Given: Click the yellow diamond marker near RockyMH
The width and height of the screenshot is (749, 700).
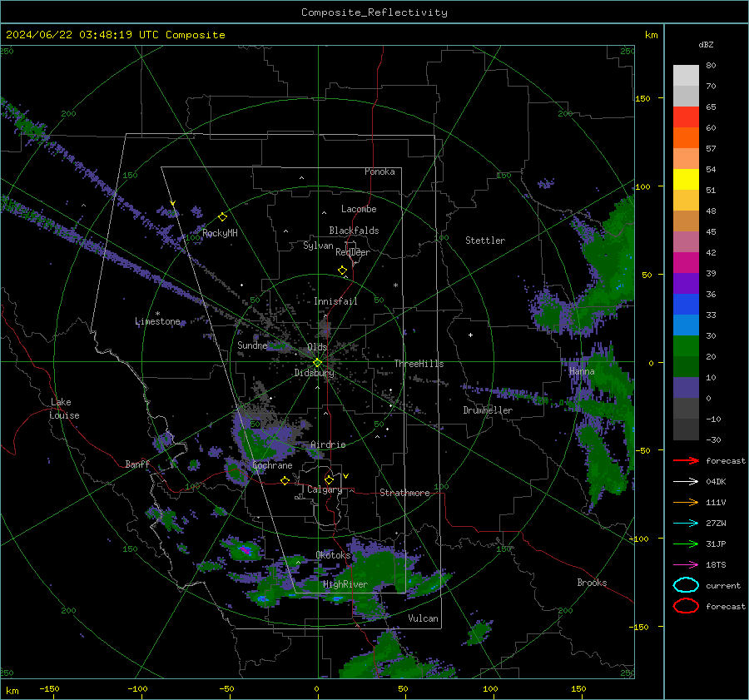Looking at the screenshot, I should click(222, 217).
